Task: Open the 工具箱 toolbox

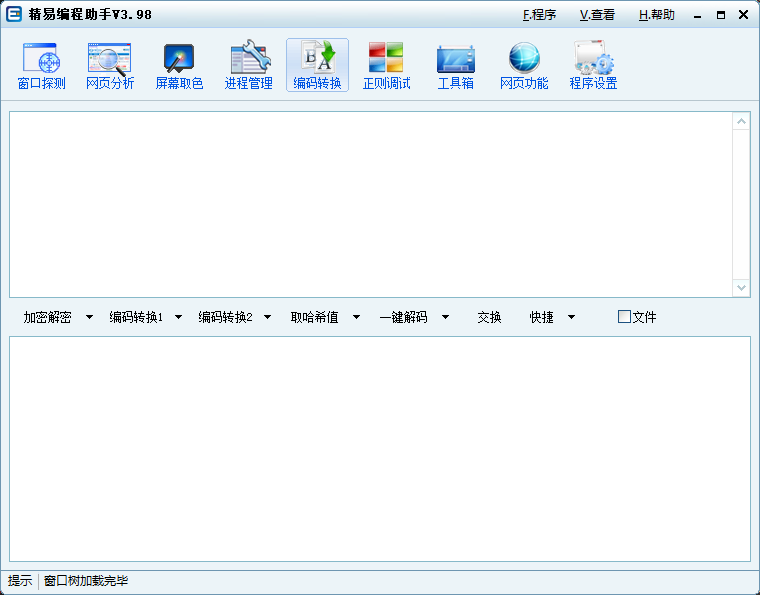Action: [x=456, y=65]
